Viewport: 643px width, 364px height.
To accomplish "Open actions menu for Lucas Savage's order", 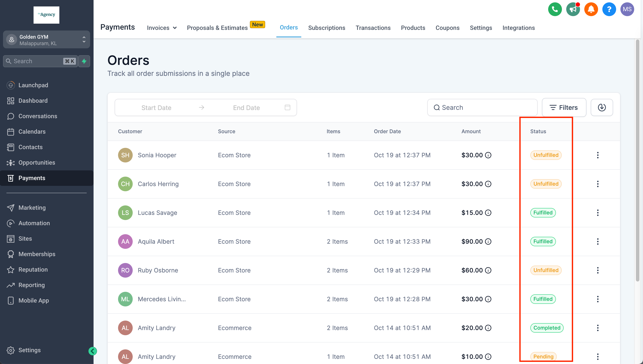I will click(x=597, y=213).
